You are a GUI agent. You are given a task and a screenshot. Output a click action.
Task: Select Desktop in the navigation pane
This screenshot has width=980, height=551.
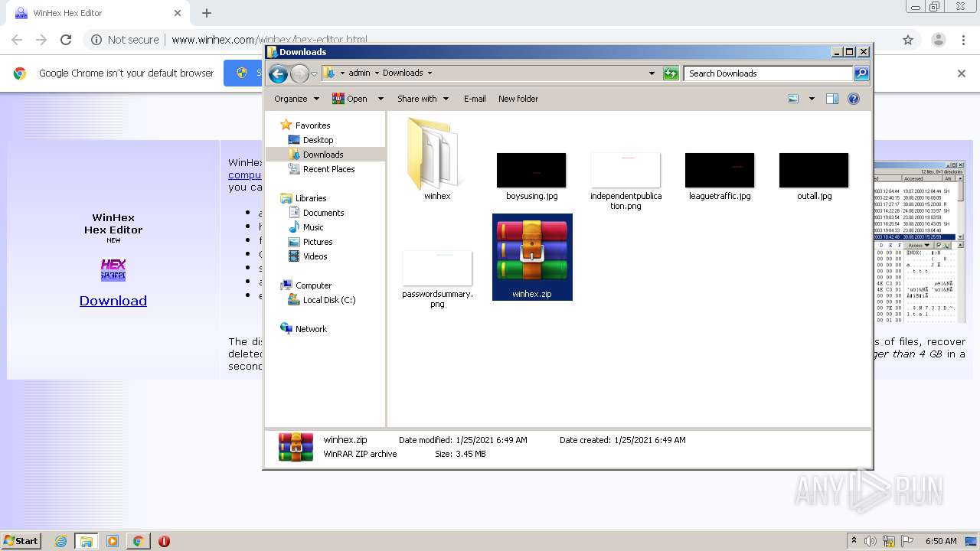click(318, 140)
